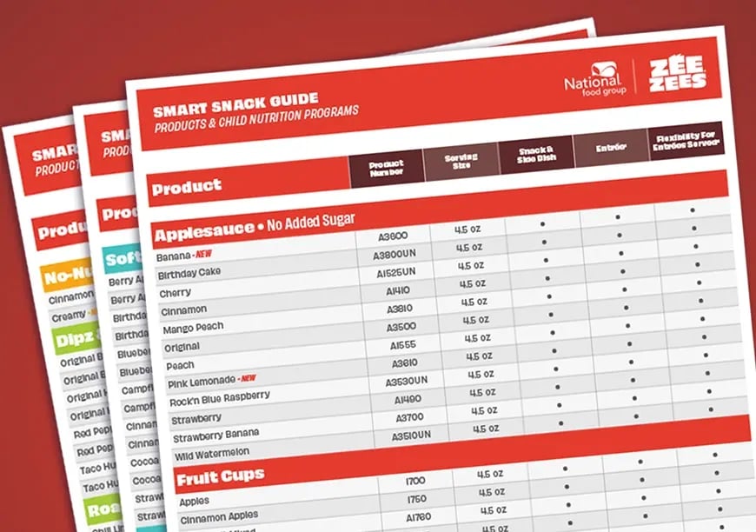Screen dimensions: 756x532
Task: Click the Product heading on front page
Action: [x=187, y=186]
